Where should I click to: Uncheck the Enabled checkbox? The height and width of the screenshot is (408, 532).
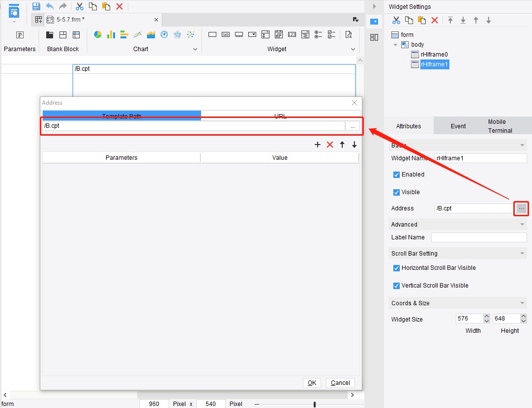click(396, 175)
